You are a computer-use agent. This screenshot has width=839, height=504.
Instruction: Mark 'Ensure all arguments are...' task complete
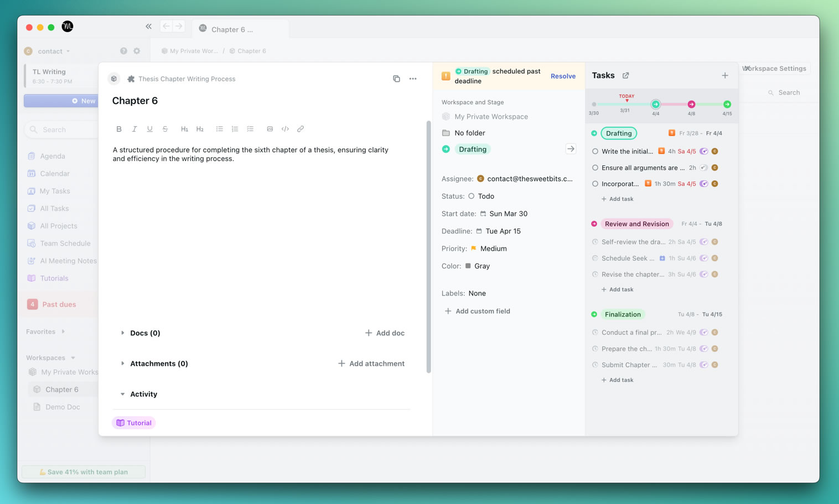click(595, 168)
